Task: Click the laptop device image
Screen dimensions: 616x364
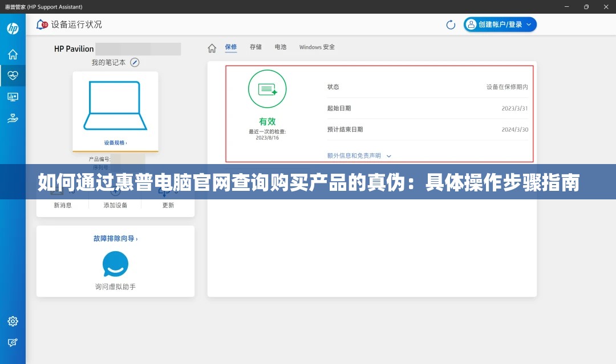Action: (115, 105)
